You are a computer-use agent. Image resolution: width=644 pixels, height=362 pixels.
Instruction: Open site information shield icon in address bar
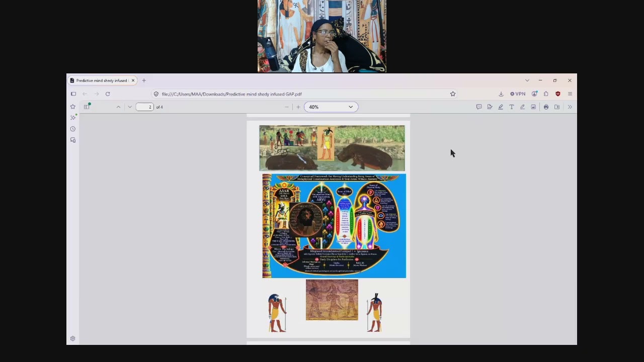[156, 94]
